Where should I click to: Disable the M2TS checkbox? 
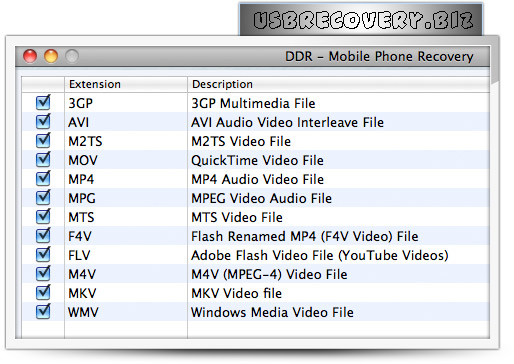(x=43, y=141)
